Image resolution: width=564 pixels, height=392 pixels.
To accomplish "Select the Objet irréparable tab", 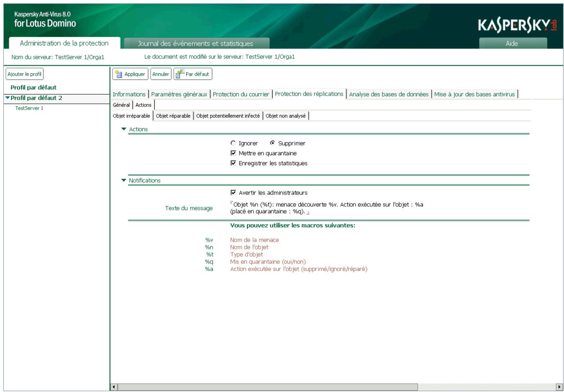I will click(131, 116).
